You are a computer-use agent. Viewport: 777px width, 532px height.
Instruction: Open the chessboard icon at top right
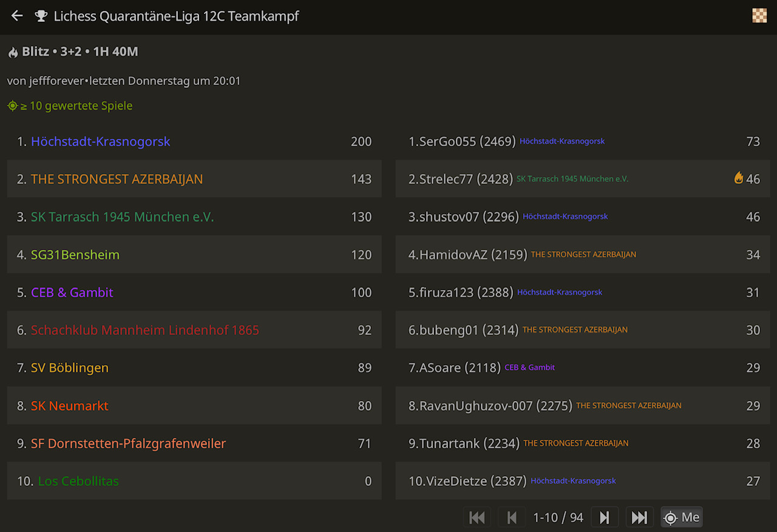[x=759, y=16]
